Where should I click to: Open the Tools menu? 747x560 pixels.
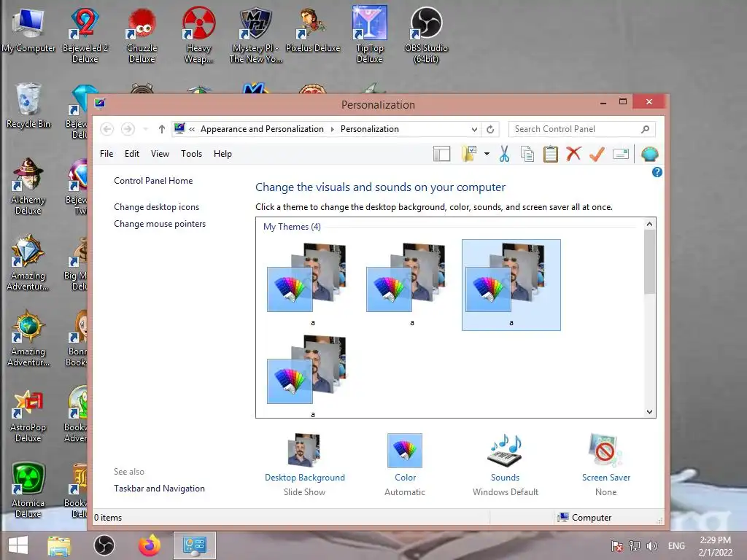pos(192,154)
